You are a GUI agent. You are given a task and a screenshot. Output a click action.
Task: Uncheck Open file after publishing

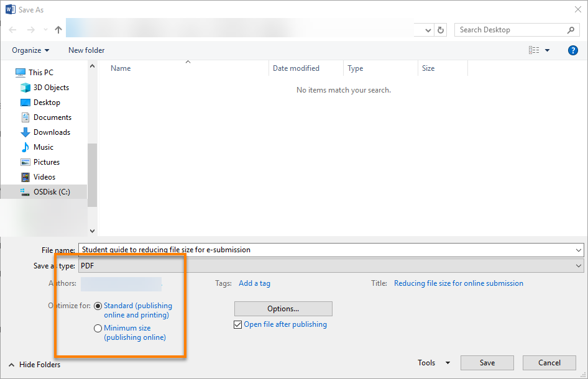click(x=238, y=324)
